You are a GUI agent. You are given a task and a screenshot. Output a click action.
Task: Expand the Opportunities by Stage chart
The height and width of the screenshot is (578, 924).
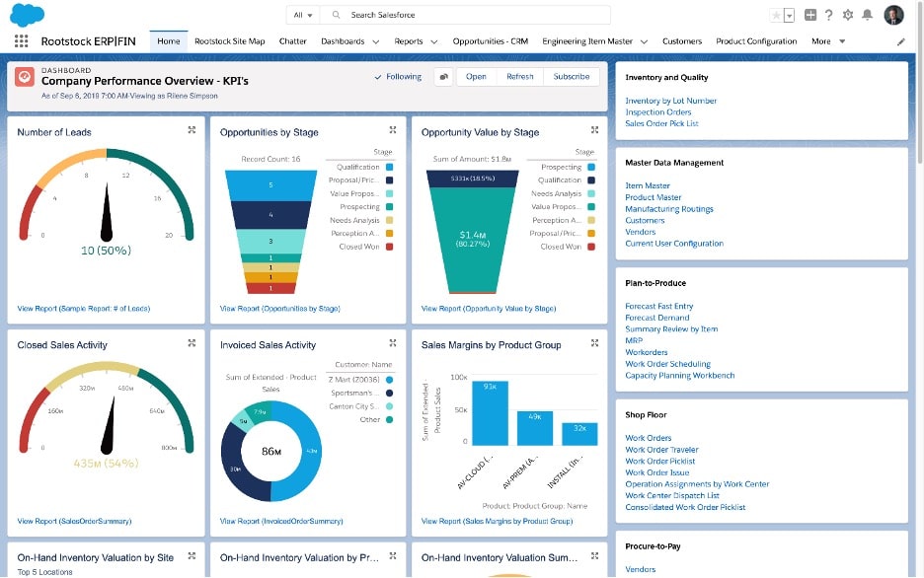tap(393, 129)
